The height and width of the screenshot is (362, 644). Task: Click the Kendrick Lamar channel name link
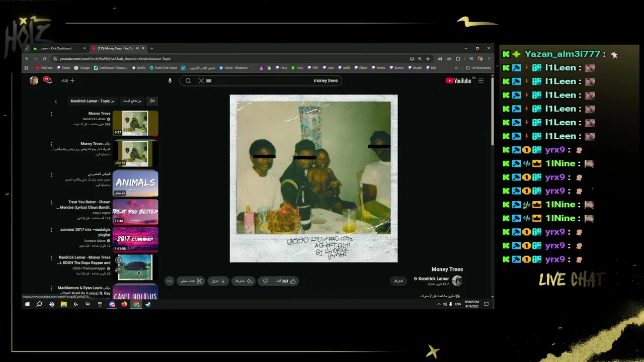point(433,279)
